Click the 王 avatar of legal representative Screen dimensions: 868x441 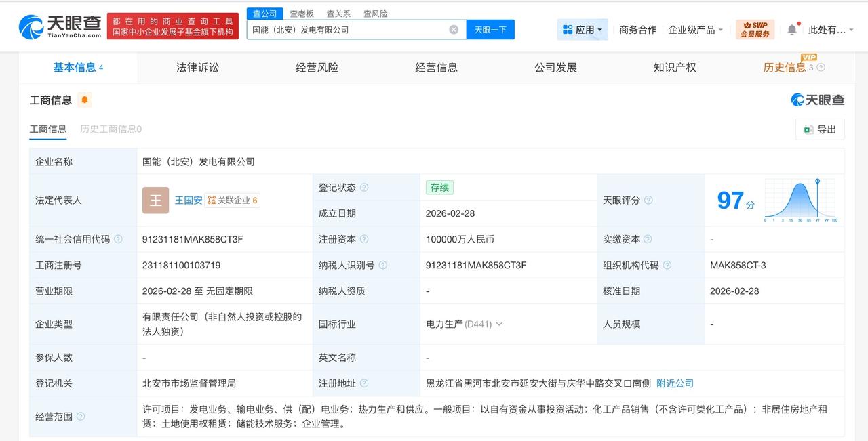point(155,200)
